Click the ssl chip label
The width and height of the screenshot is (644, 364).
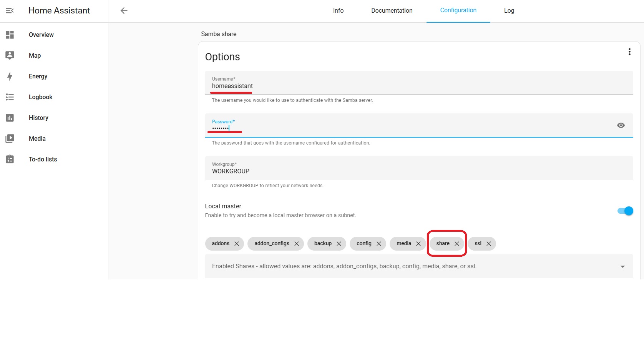[478, 243]
